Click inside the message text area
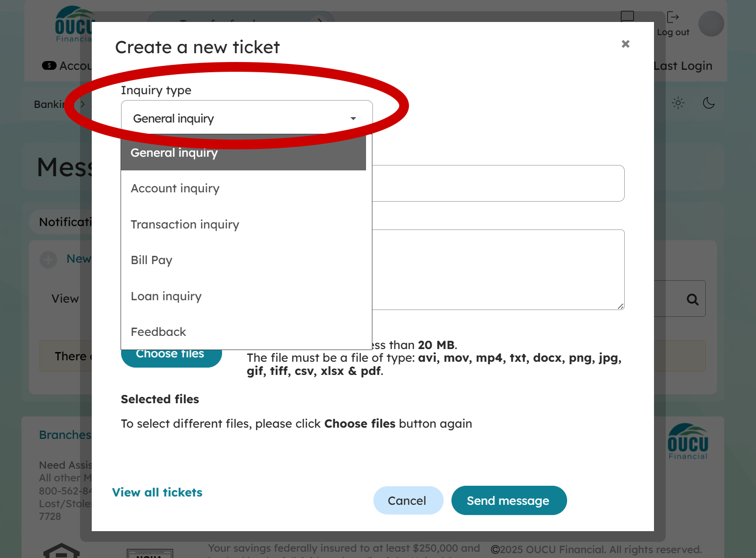The image size is (756, 558). click(498, 269)
